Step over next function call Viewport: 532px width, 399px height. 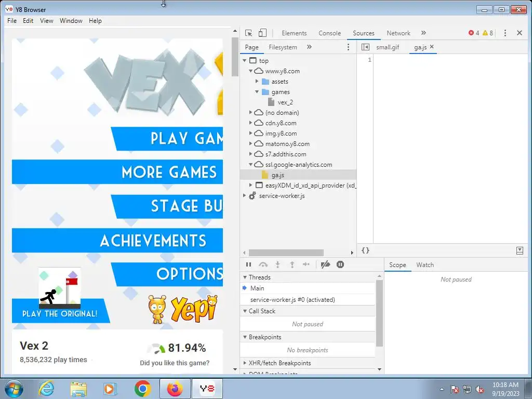pos(263,264)
